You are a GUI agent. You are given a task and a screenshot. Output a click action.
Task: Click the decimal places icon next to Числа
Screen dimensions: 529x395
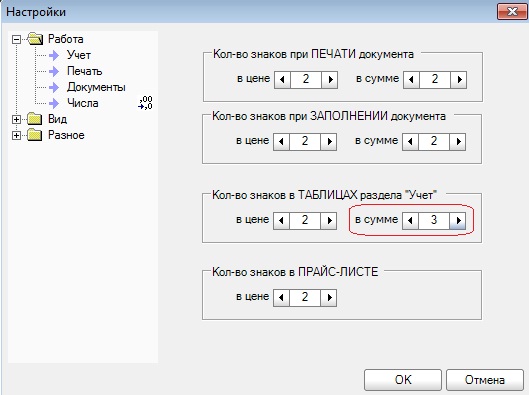click(x=145, y=103)
